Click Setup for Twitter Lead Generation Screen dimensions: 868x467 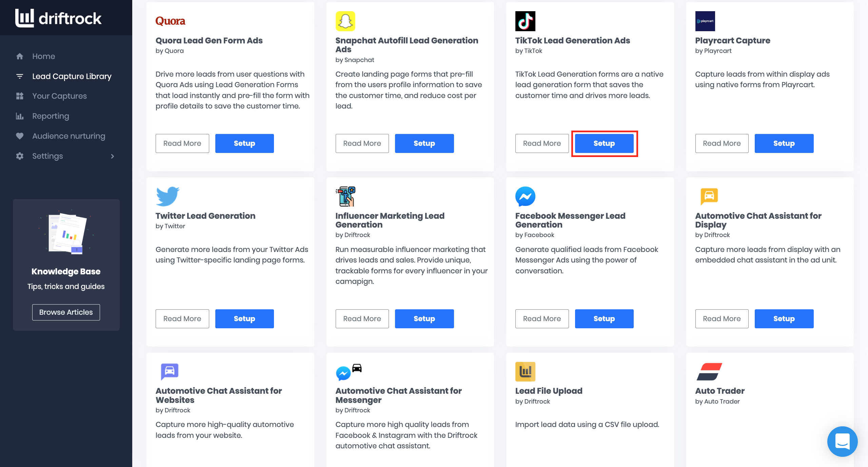pyautogui.click(x=244, y=318)
